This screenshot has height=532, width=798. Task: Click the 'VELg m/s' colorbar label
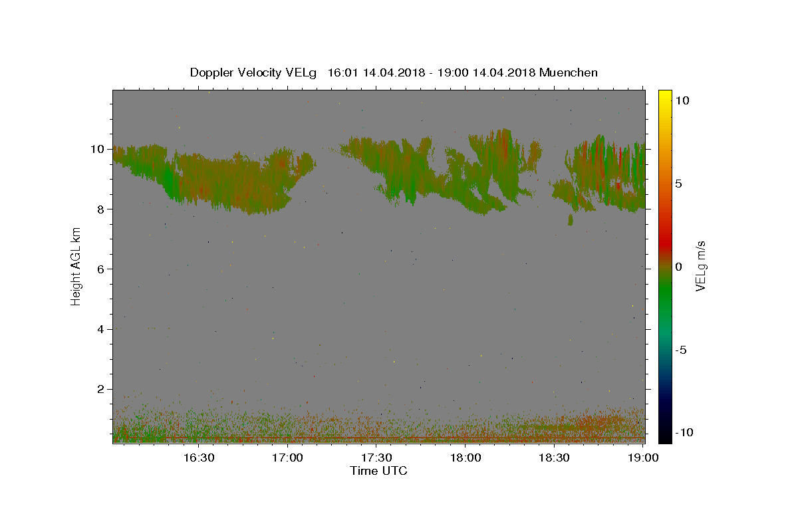click(700, 266)
